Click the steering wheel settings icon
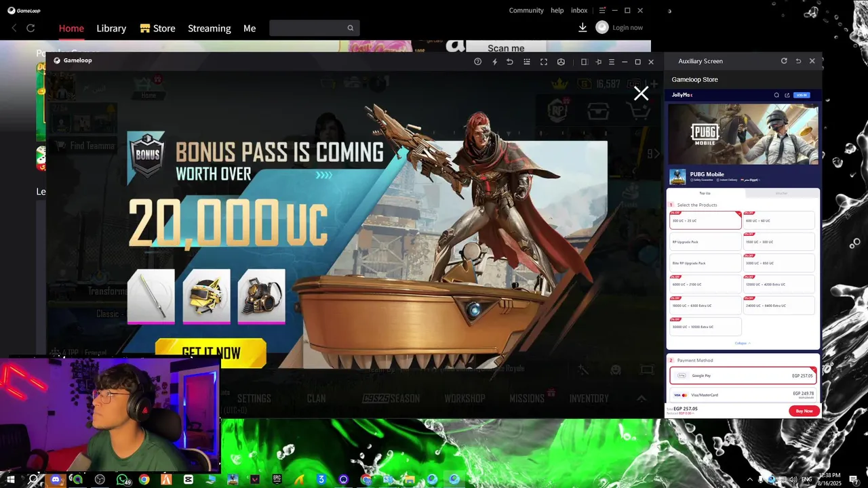The height and width of the screenshot is (488, 868). pos(561,62)
